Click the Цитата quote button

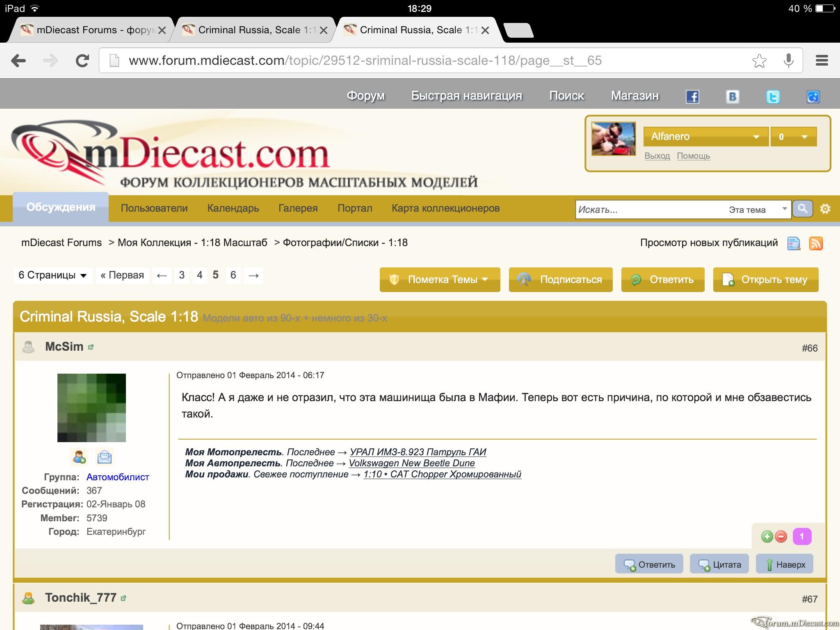pyautogui.click(x=719, y=564)
